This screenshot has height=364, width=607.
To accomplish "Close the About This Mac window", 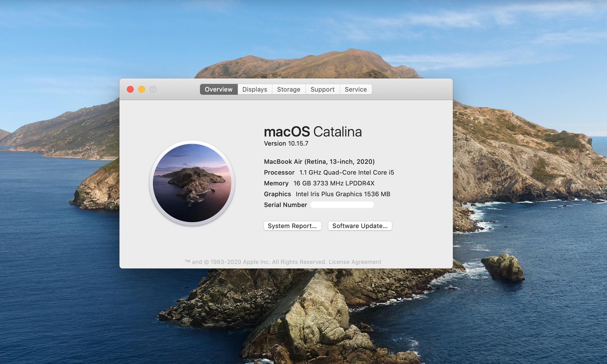I will 130,89.
